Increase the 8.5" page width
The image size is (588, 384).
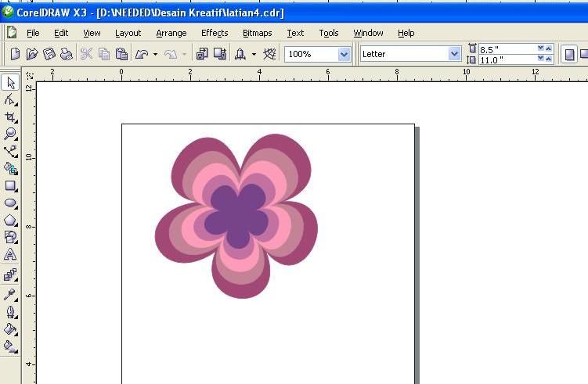(x=549, y=48)
